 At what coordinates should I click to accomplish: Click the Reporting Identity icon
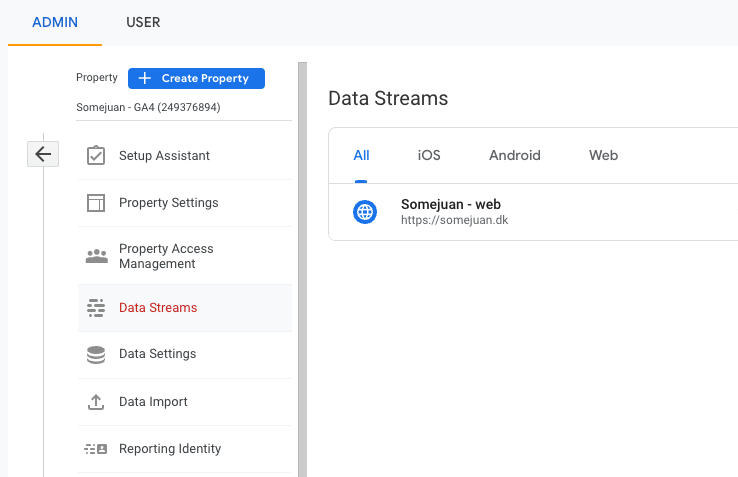(96, 449)
